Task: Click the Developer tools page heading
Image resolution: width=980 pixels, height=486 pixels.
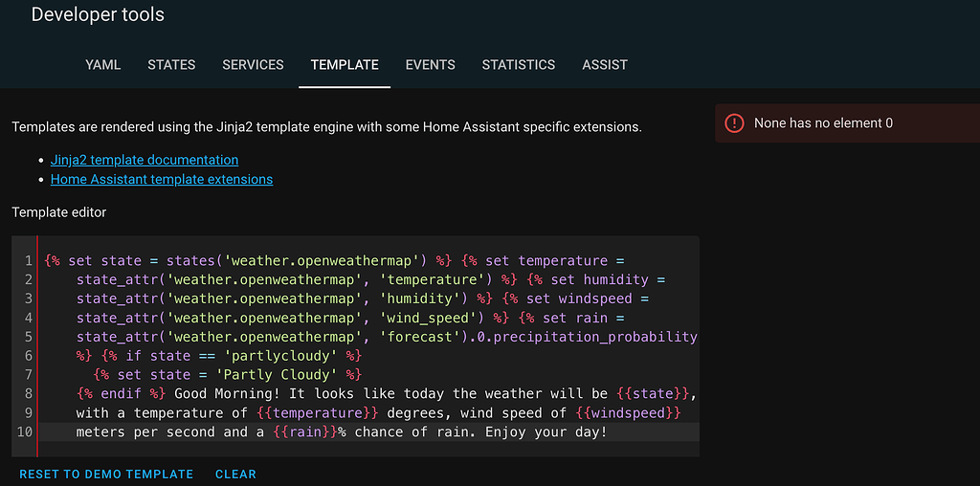Action: tap(98, 15)
